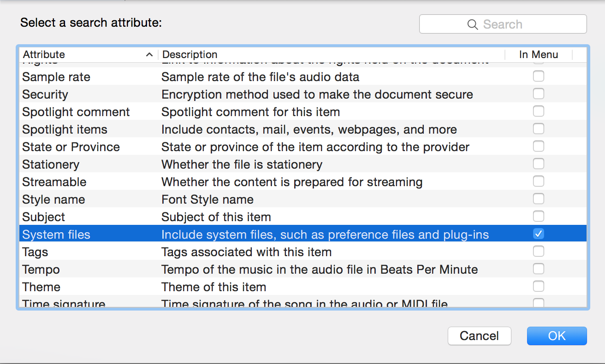
Task: Click the In Menu column header
Action: point(538,54)
